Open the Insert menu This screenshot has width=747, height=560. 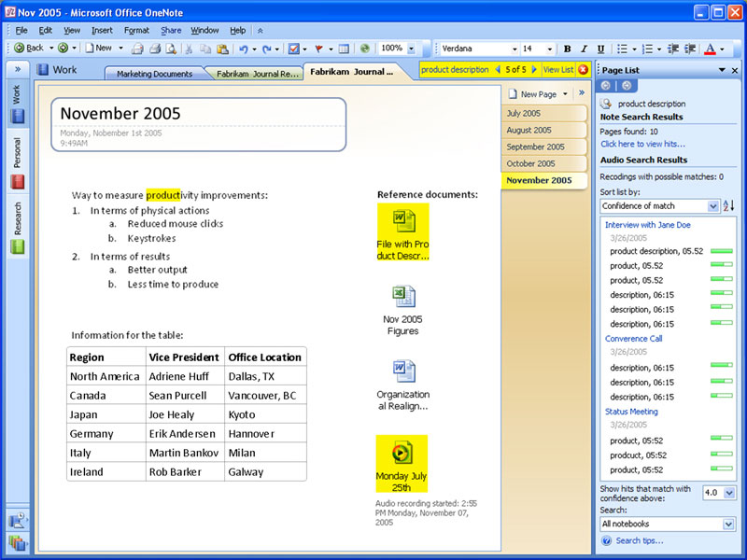pyautogui.click(x=102, y=31)
